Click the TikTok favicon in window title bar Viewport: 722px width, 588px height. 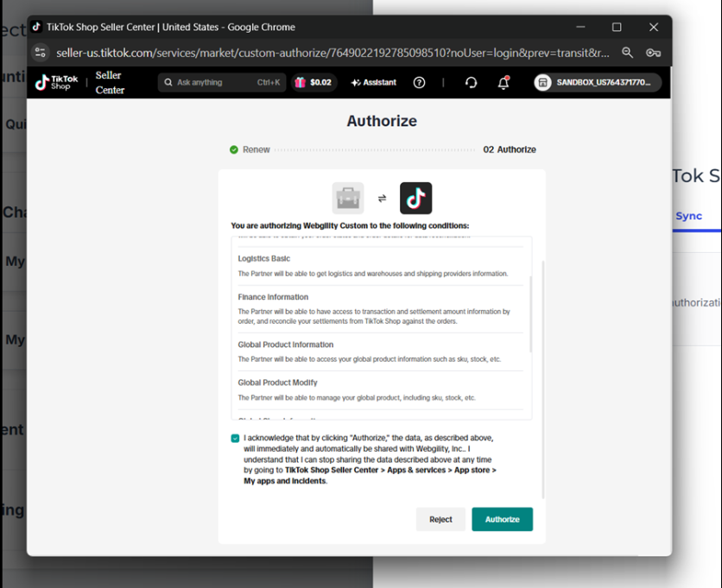click(36, 27)
